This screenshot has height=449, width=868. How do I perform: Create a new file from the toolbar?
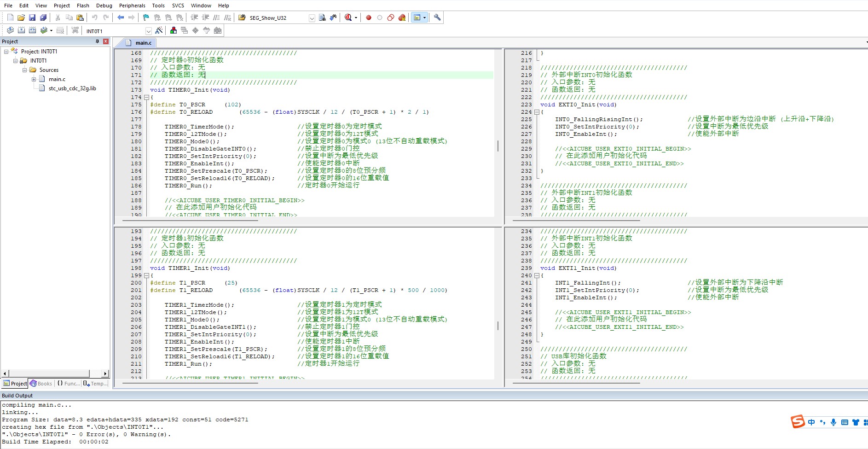10,17
